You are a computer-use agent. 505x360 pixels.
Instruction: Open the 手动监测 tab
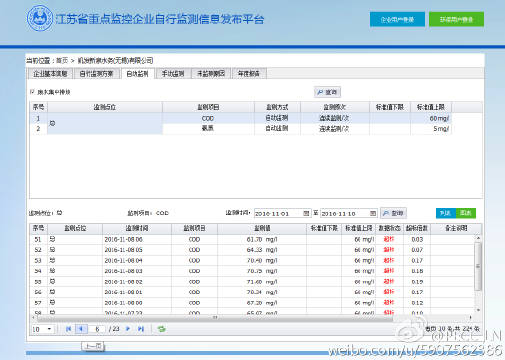pyautogui.click(x=173, y=74)
